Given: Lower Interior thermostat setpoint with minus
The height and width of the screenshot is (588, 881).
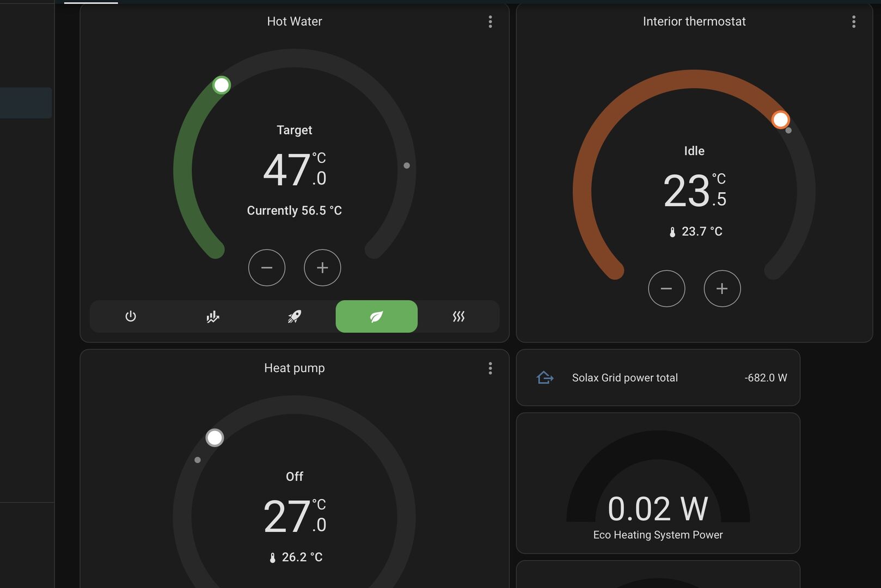Looking at the screenshot, I should [x=666, y=289].
